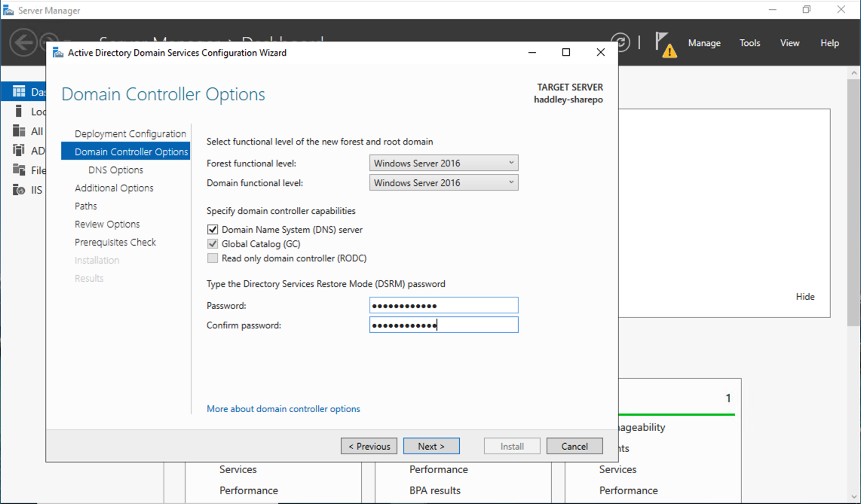Toggle the Global Catalog (GC) checkbox

(x=213, y=244)
